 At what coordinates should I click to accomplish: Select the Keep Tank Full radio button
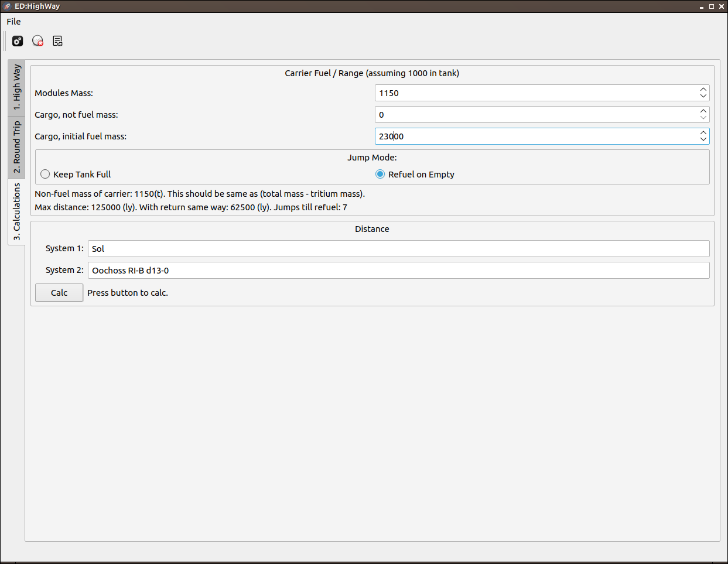pos(45,175)
